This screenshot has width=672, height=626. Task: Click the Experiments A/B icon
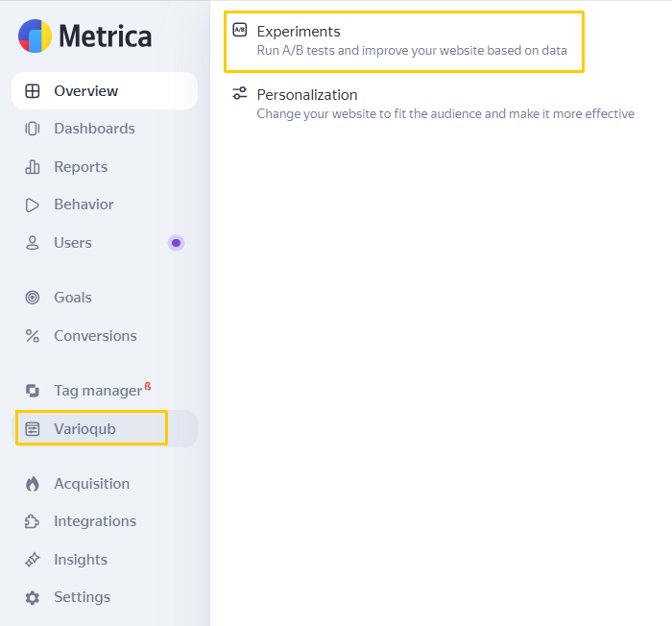240,30
